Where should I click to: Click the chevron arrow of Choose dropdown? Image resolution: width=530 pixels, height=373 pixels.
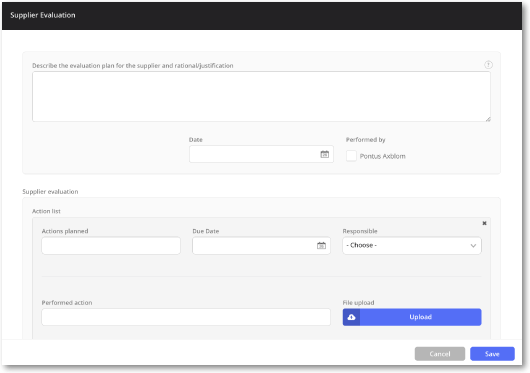tap(473, 246)
